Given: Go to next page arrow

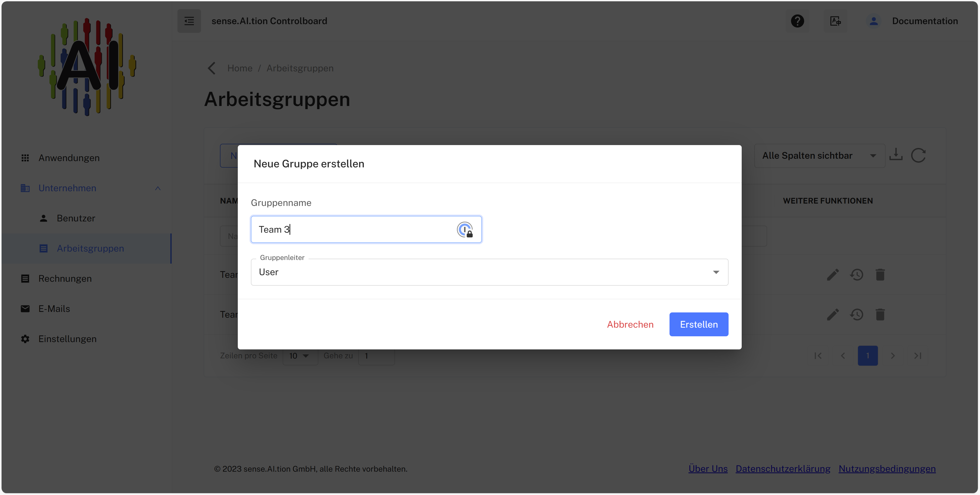Looking at the screenshot, I should click(x=893, y=356).
